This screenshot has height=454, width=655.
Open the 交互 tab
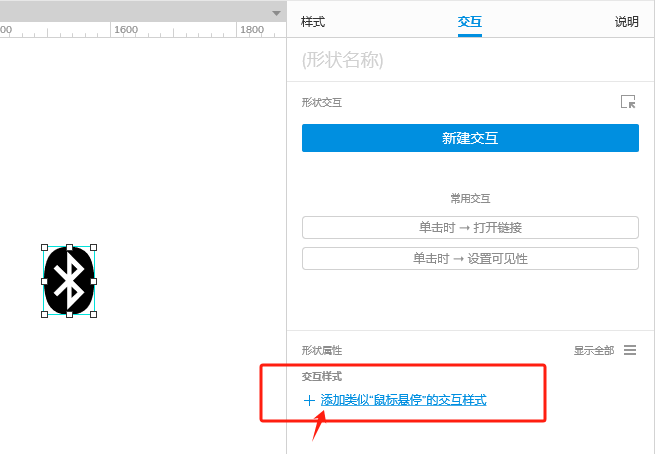pos(470,22)
